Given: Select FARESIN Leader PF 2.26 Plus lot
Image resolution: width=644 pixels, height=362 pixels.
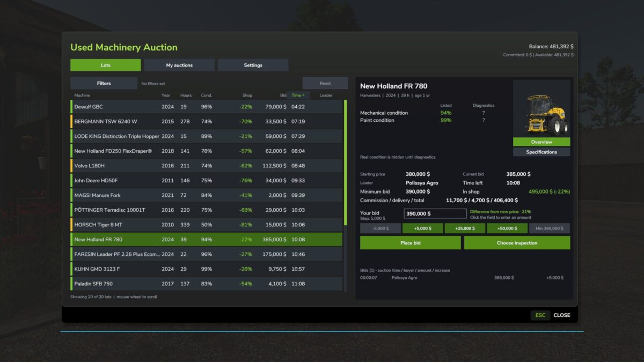Looking at the screenshot, I should 206,254.
